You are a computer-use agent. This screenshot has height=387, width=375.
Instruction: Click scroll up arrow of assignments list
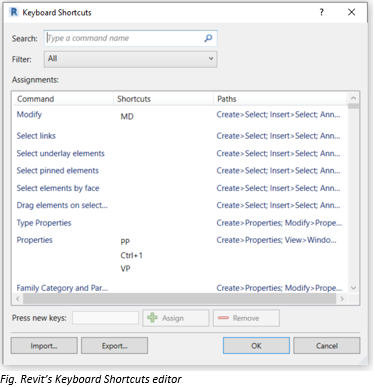click(x=353, y=98)
